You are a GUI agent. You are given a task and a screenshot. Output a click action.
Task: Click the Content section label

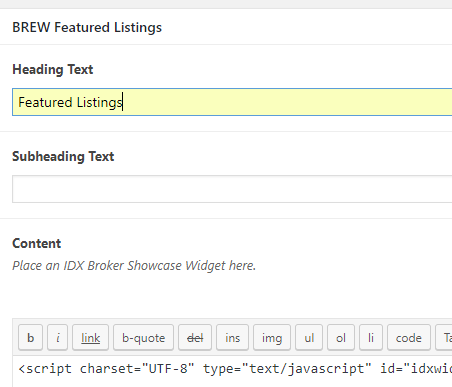coord(37,243)
